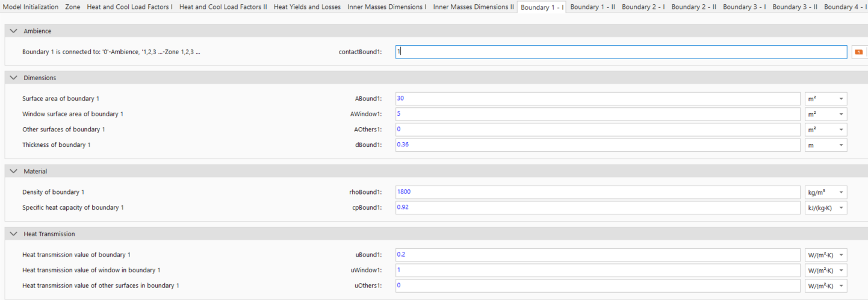Switch to Boundary 2 - II tab

click(x=694, y=7)
